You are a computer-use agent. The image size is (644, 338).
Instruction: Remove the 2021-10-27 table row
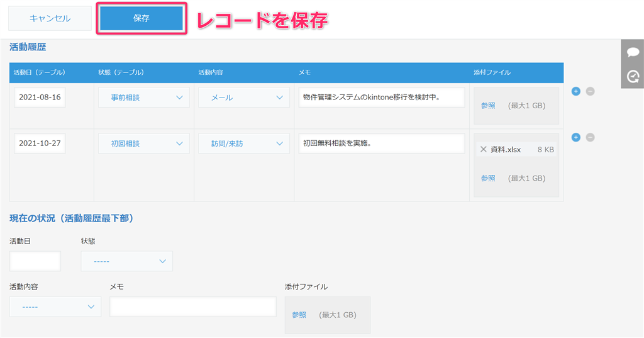click(590, 137)
